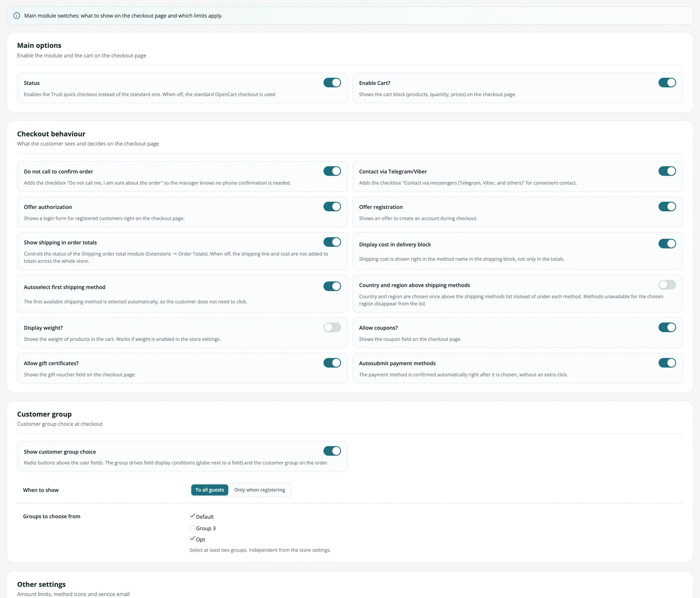Image resolution: width=700 pixels, height=598 pixels.
Task: Click the info icon in the top banner
Action: tap(17, 16)
